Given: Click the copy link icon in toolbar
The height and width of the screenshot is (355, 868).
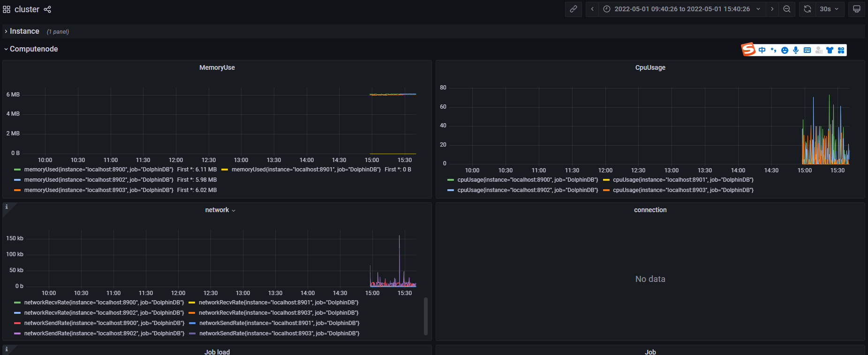Looking at the screenshot, I should 573,9.
